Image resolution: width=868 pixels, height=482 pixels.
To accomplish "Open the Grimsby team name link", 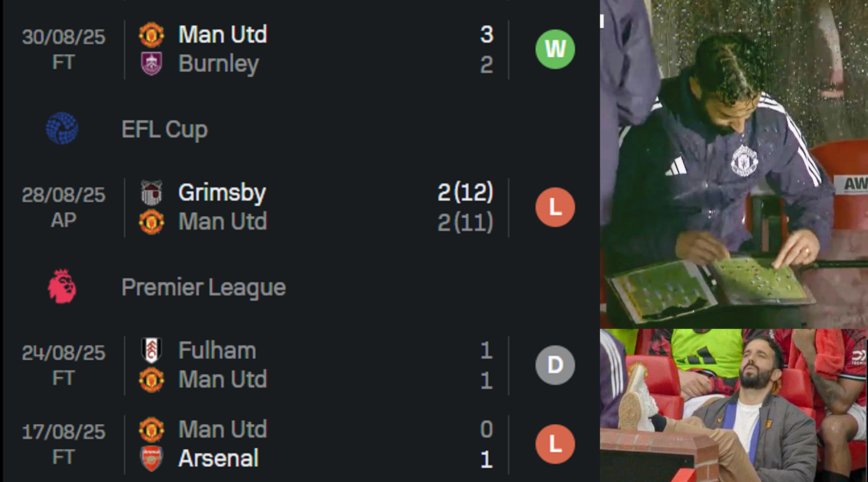I will click(222, 193).
